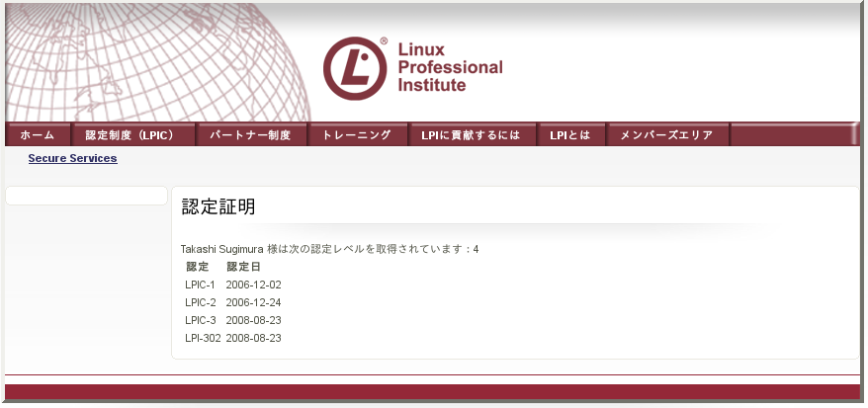
Task: Select the LPIC-3 certification cell
Action: [201, 321]
